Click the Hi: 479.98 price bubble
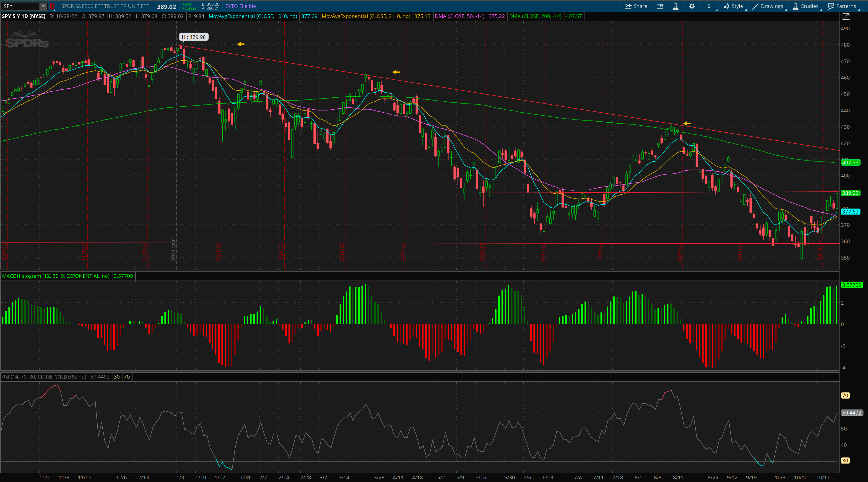 (193, 37)
